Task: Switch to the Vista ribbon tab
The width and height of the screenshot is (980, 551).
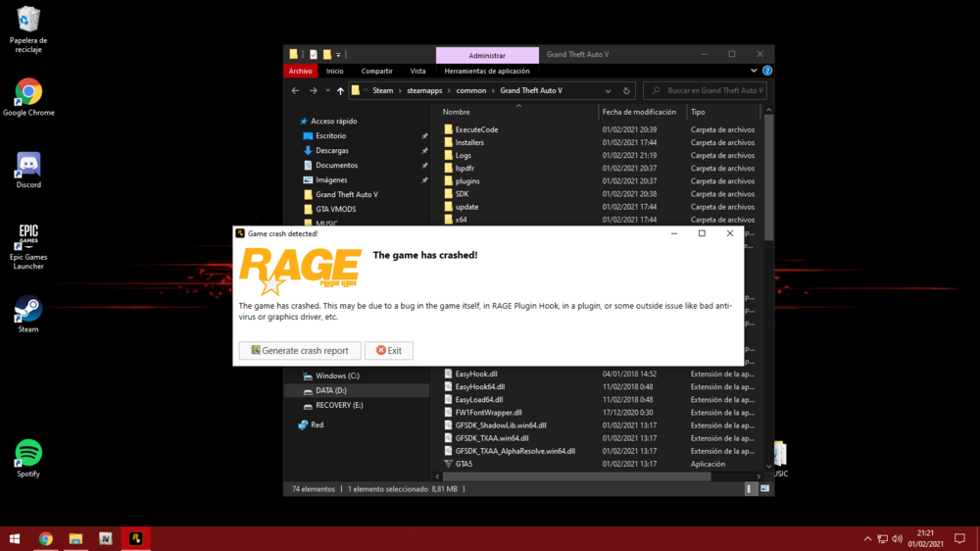Action: click(x=417, y=71)
